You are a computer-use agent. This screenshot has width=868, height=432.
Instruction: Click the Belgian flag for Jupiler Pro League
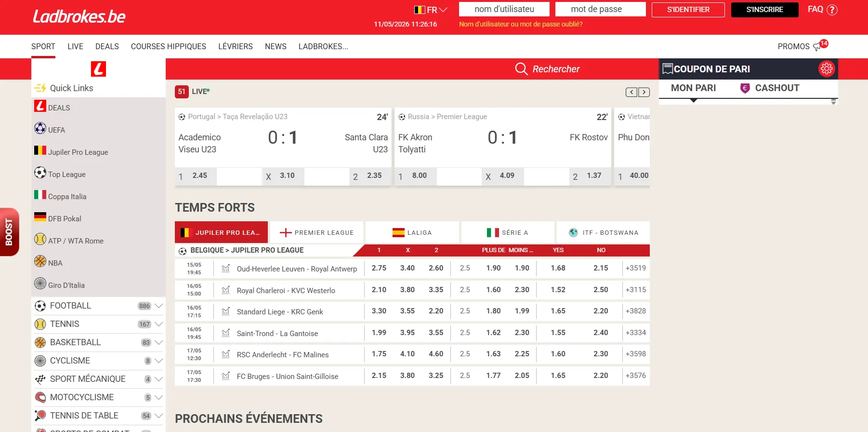coord(40,150)
